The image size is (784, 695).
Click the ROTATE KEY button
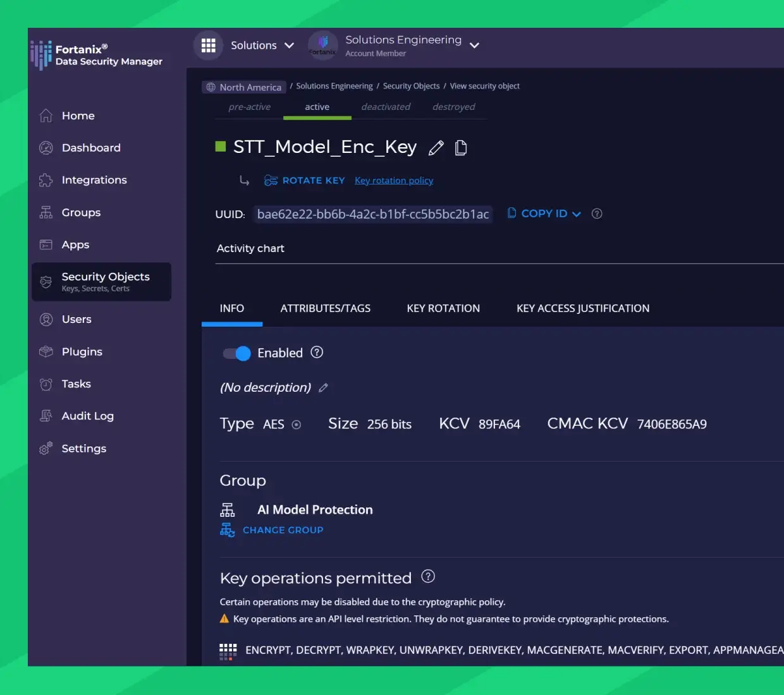point(305,181)
